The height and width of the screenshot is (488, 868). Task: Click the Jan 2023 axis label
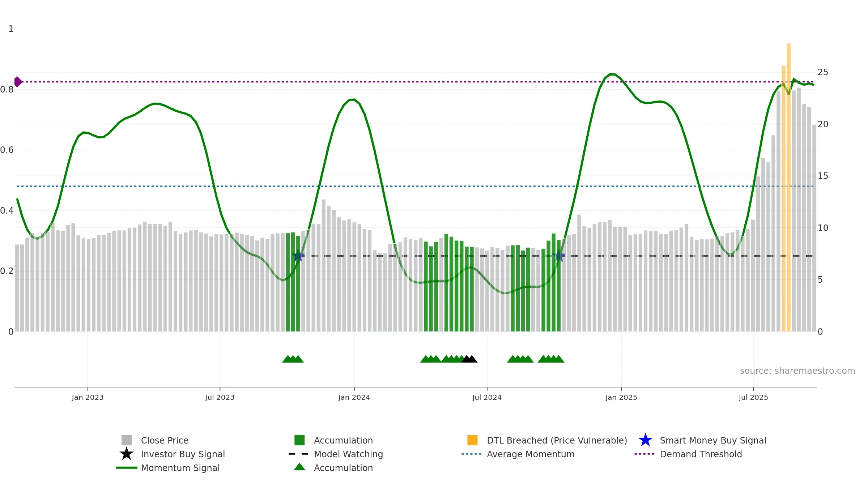tap(88, 398)
